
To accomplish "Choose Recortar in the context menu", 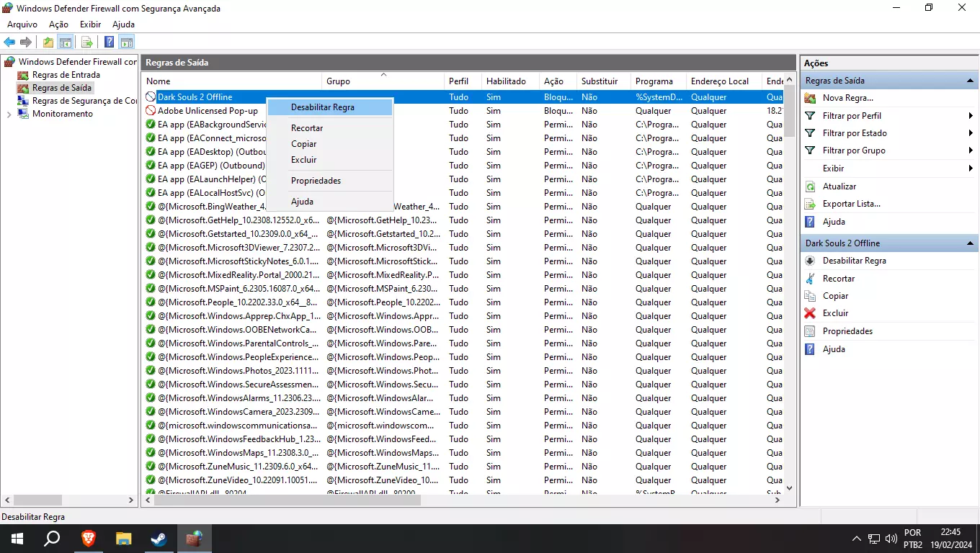I will coord(330,128).
